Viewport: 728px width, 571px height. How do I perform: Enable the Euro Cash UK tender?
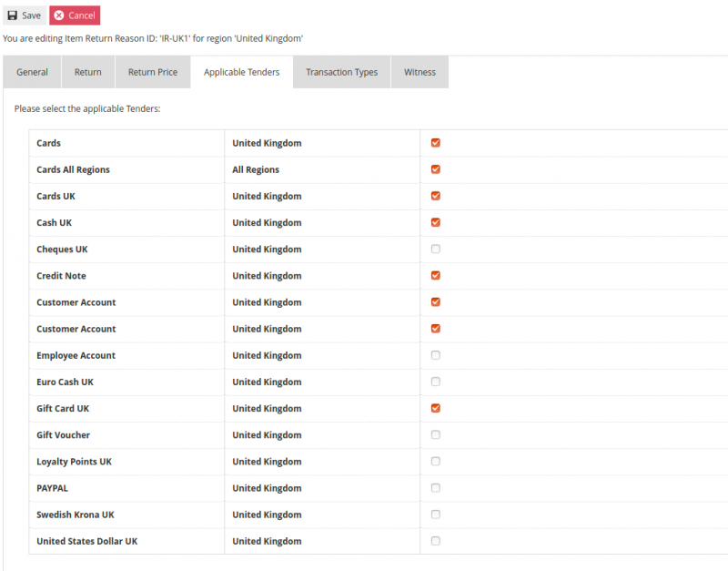tap(436, 382)
